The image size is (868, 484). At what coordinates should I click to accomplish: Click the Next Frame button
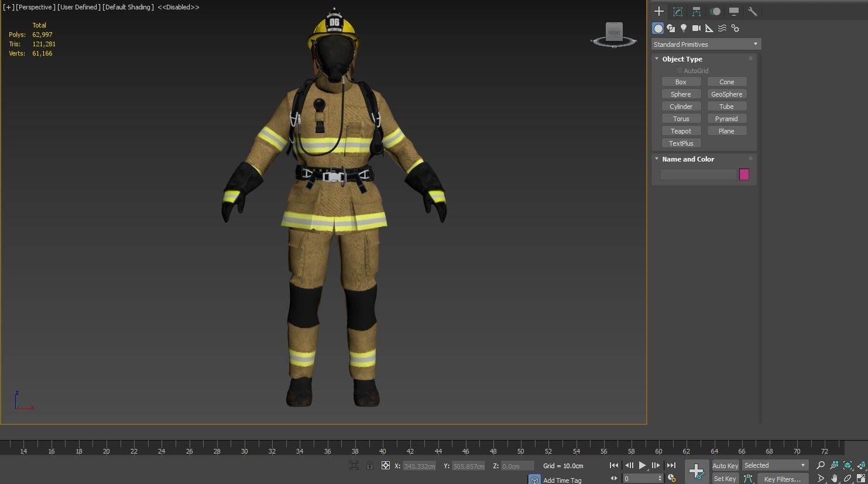click(x=656, y=465)
